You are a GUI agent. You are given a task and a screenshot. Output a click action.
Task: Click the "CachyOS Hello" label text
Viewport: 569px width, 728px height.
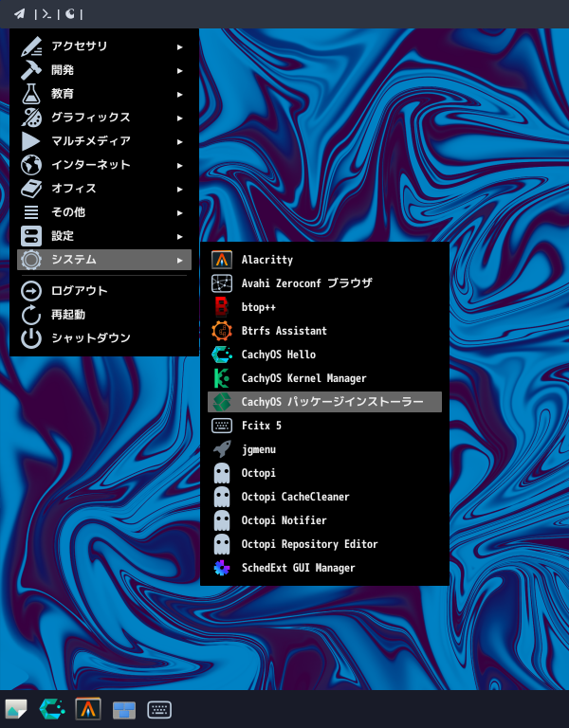[278, 355]
